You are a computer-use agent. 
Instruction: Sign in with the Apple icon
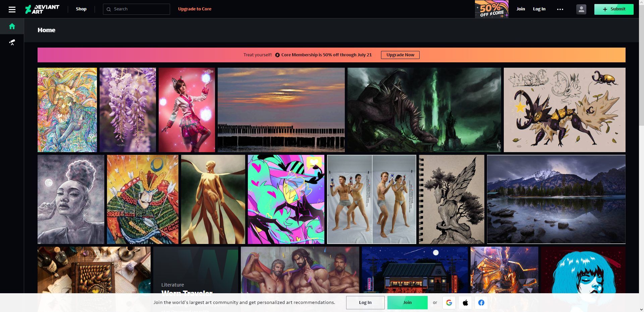(465, 303)
